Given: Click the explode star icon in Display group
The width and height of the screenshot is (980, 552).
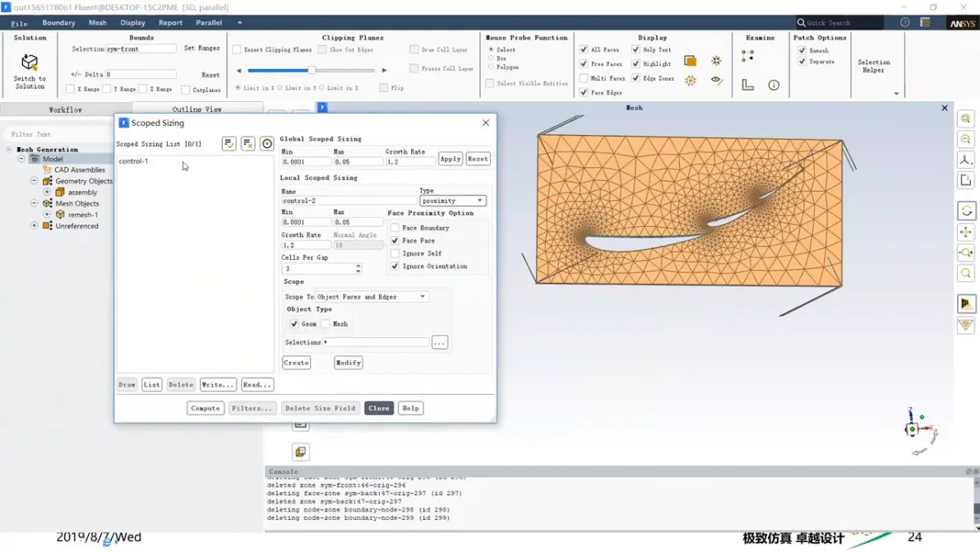Looking at the screenshot, I should click(x=716, y=61).
